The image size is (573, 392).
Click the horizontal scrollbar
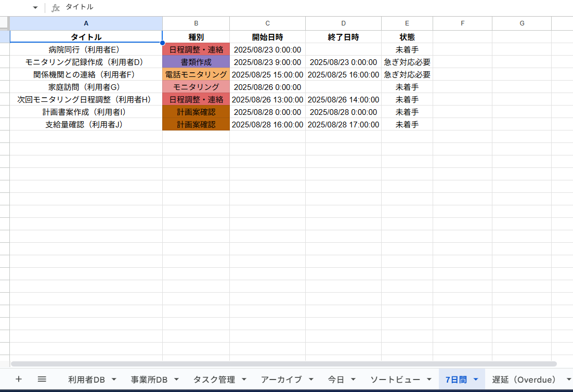(x=283, y=364)
